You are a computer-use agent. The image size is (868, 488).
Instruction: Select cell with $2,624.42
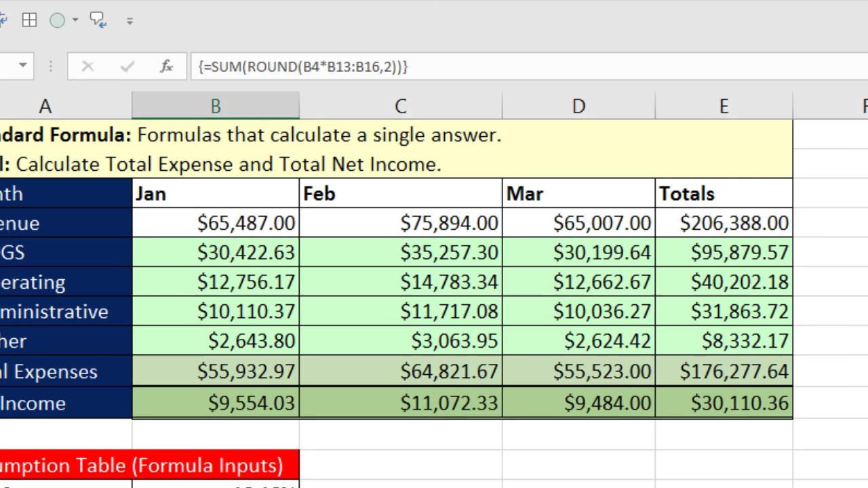(578, 340)
